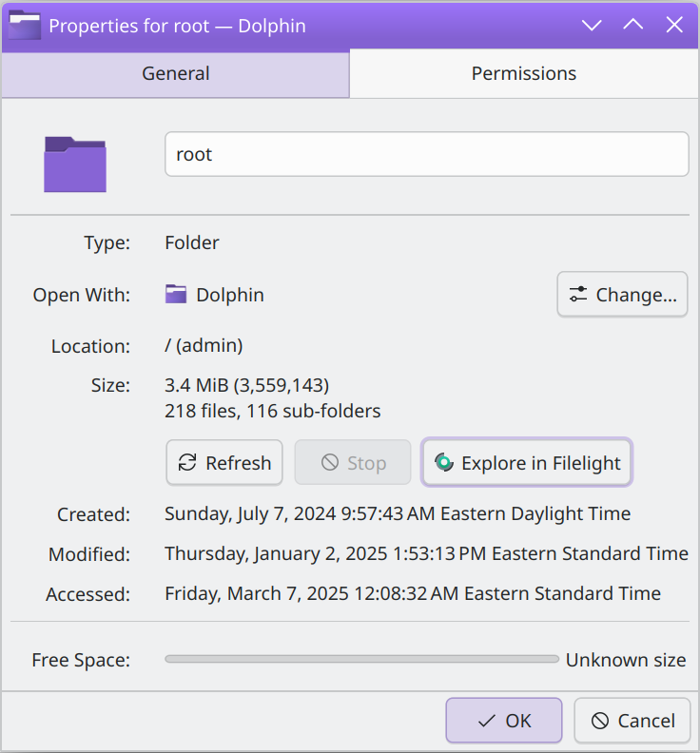Click the large purple folder icon
Screen dimensions: 700x753
coord(75,164)
